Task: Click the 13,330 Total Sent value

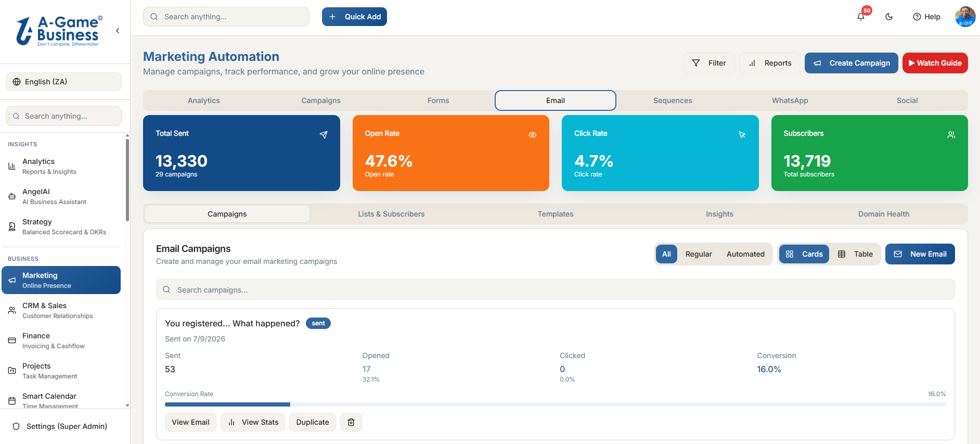Action: click(x=182, y=161)
